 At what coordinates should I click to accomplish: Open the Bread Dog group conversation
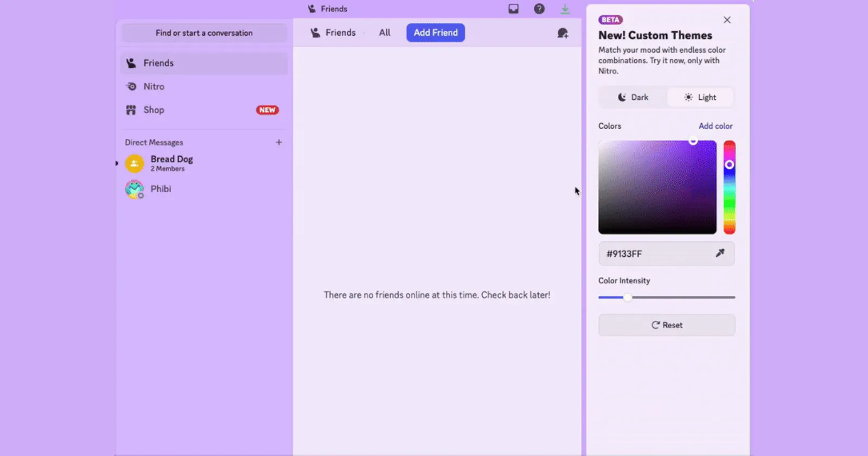[x=204, y=163]
